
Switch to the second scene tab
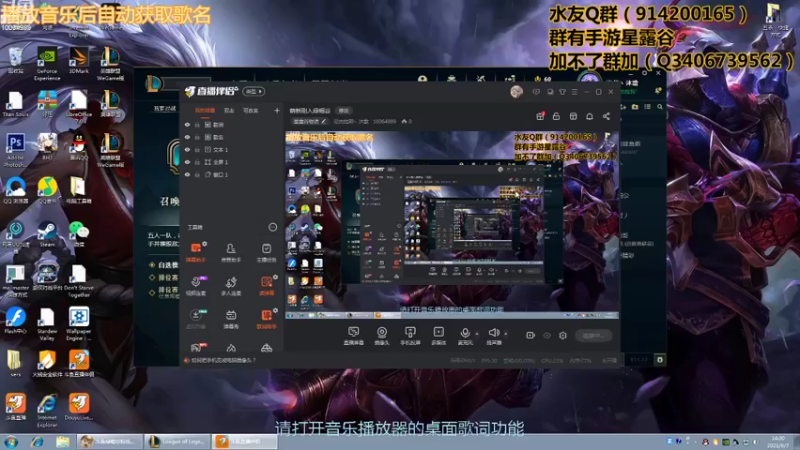coord(229,111)
